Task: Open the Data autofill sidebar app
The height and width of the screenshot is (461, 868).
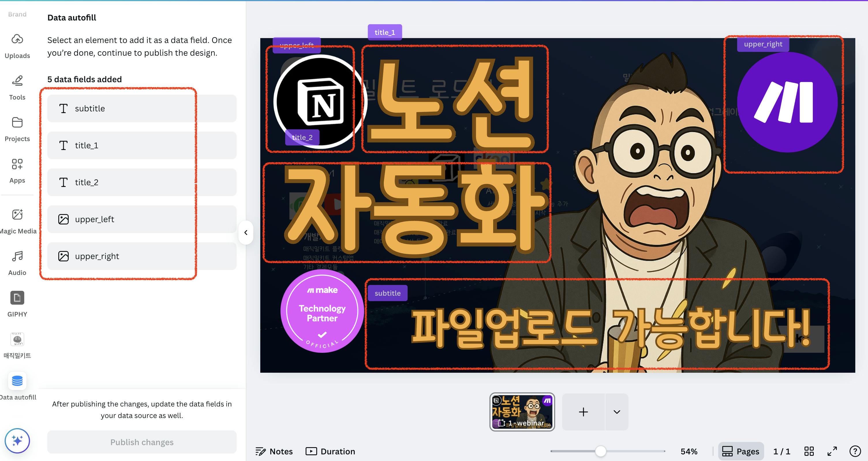Action: click(17, 387)
